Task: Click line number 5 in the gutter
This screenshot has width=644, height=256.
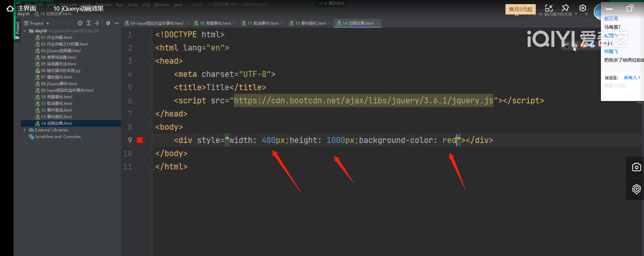Action: pyautogui.click(x=130, y=87)
